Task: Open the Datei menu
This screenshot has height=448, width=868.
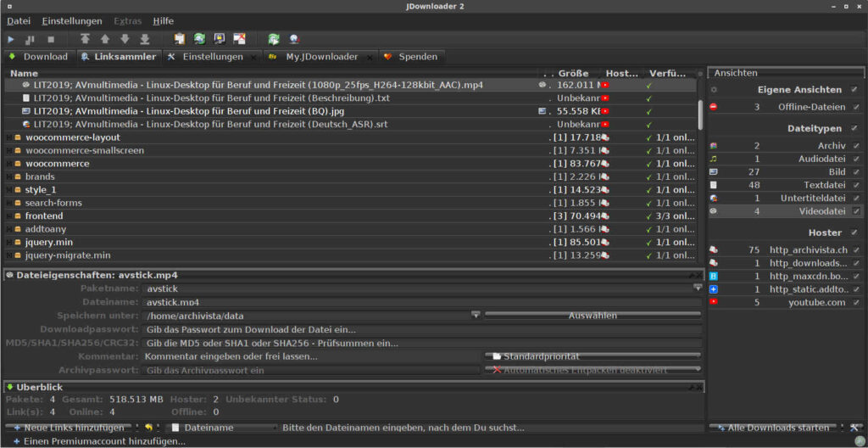Action: [19, 21]
